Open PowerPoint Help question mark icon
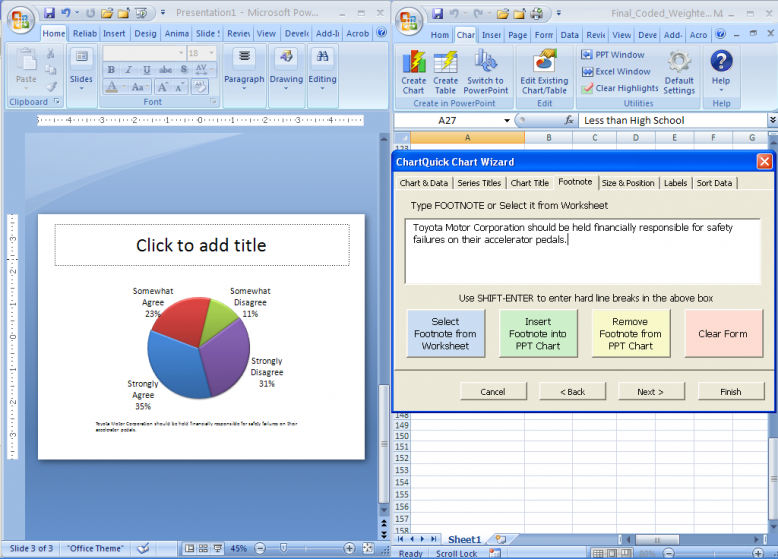The width and height of the screenshot is (778, 559). click(382, 33)
